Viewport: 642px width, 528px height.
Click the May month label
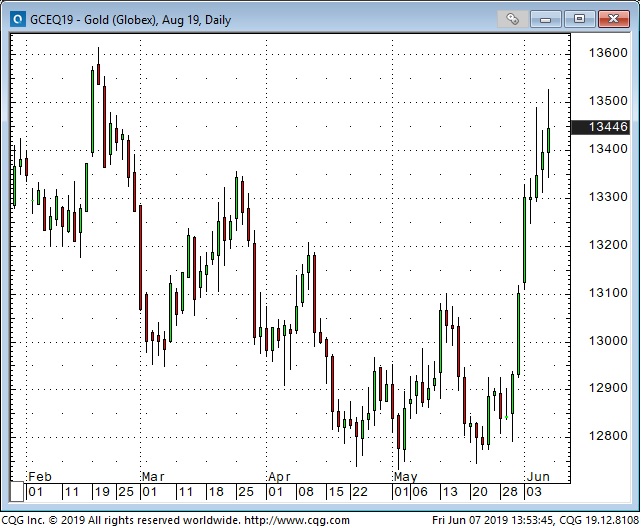pyautogui.click(x=405, y=477)
